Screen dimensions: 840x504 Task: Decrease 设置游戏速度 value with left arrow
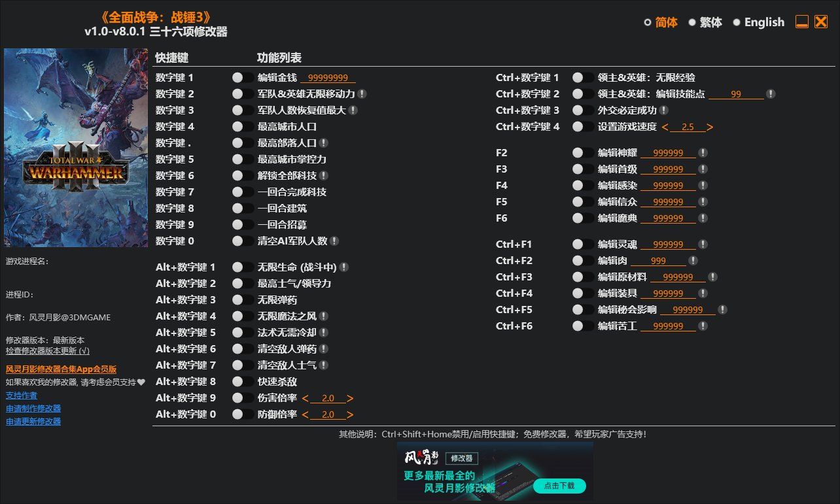point(665,127)
